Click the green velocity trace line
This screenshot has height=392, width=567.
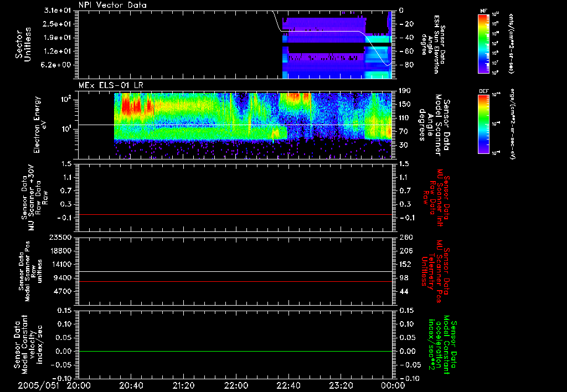tap(235, 351)
